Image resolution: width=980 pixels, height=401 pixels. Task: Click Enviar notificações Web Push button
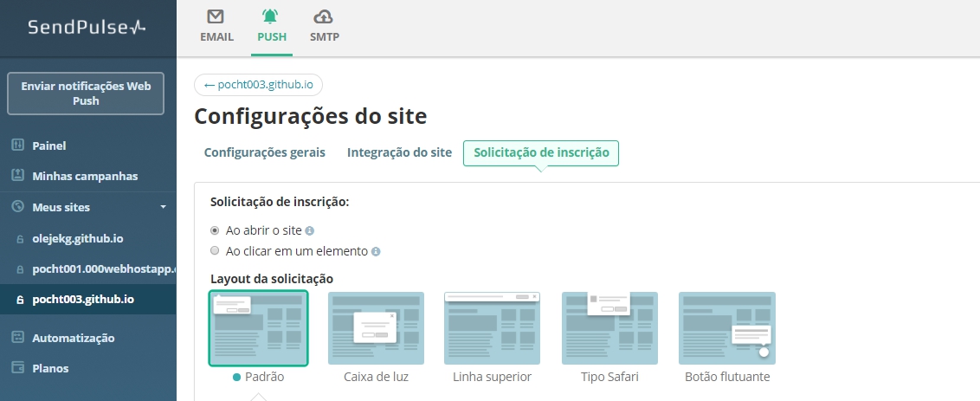click(x=86, y=94)
